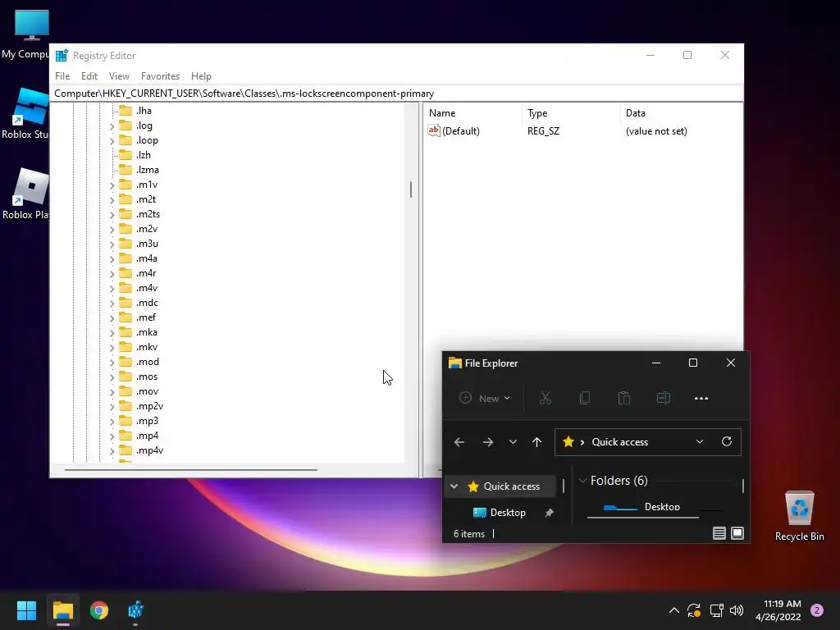Collapse the Folders (6) group
The image size is (840, 630).
[582, 481]
